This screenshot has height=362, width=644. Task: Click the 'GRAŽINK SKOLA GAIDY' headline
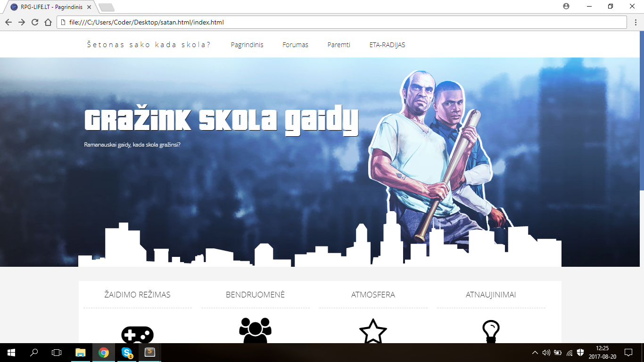(222, 121)
